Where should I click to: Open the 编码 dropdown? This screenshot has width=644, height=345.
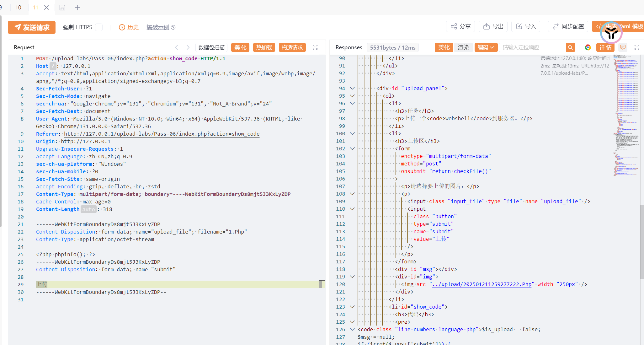pos(486,47)
